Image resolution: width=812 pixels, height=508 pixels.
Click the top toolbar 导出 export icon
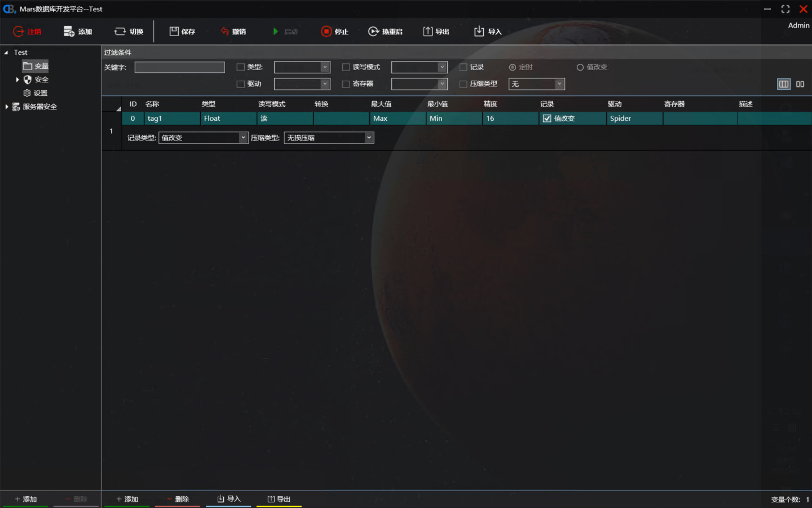[428, 31]
